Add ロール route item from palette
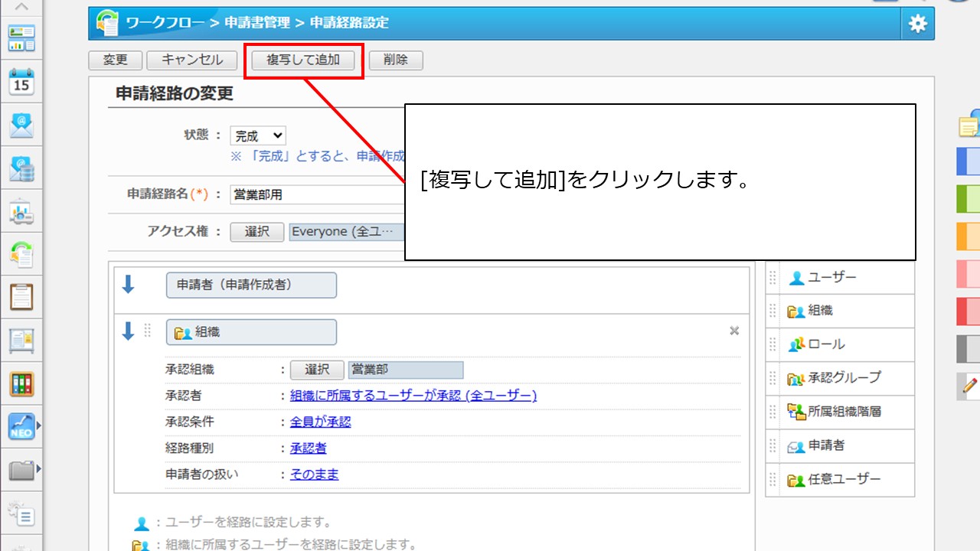 (x=840, y=345)
